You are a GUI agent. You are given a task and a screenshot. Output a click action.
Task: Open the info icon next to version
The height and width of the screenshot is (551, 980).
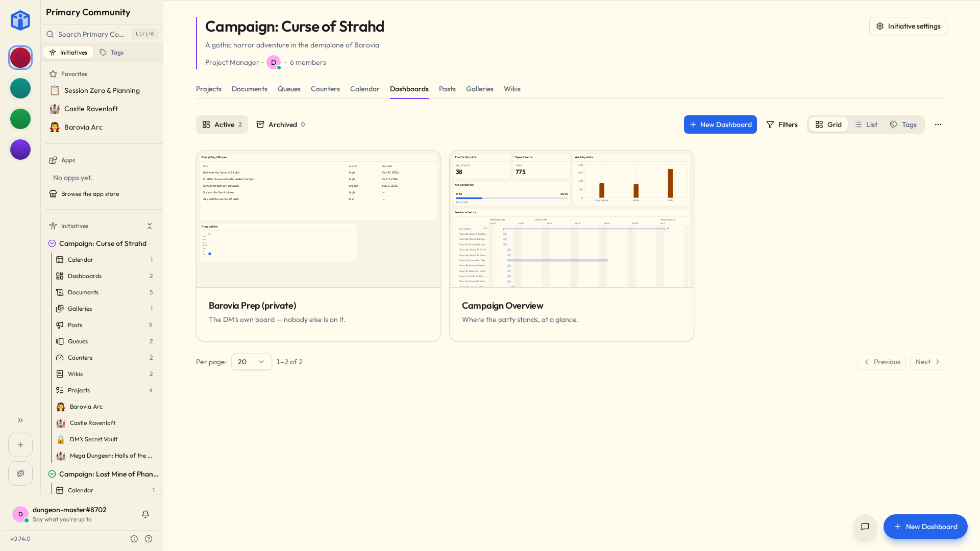tap(134, 539)
